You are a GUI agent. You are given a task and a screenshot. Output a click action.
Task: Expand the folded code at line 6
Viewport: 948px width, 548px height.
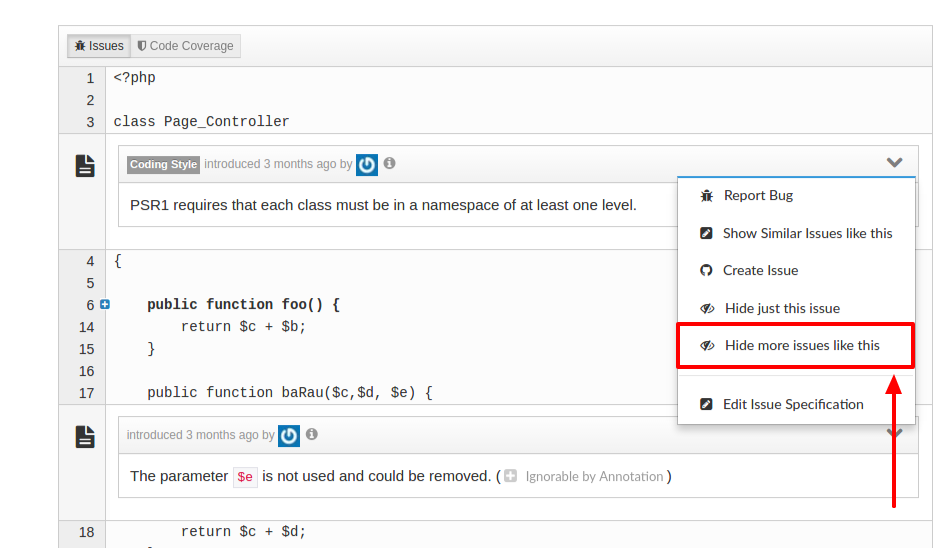point(105,304)
